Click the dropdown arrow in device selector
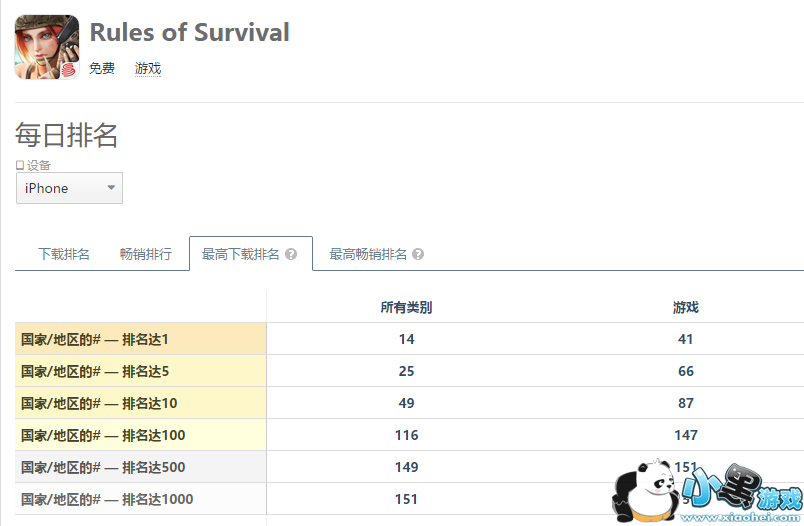 tap(111, 188)
